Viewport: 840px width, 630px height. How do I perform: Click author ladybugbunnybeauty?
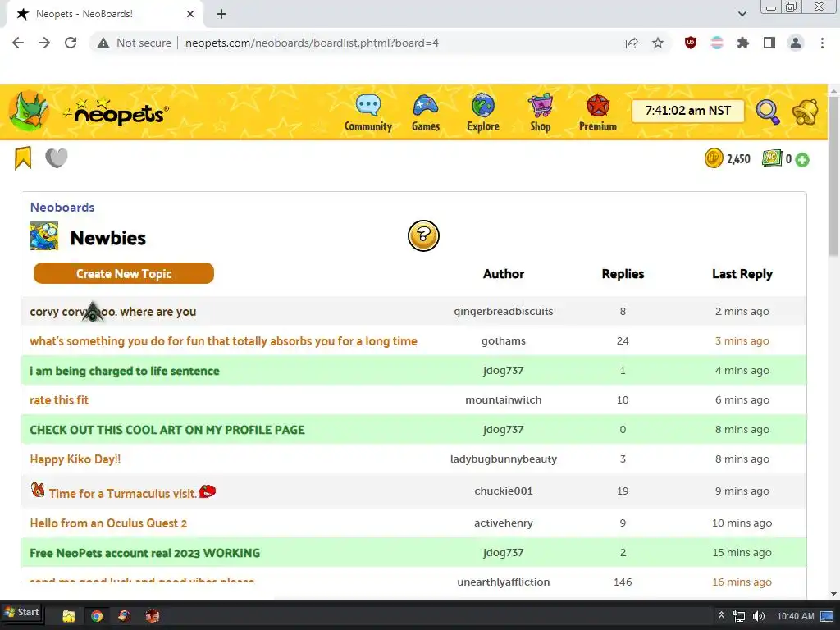tap(503, 459)
